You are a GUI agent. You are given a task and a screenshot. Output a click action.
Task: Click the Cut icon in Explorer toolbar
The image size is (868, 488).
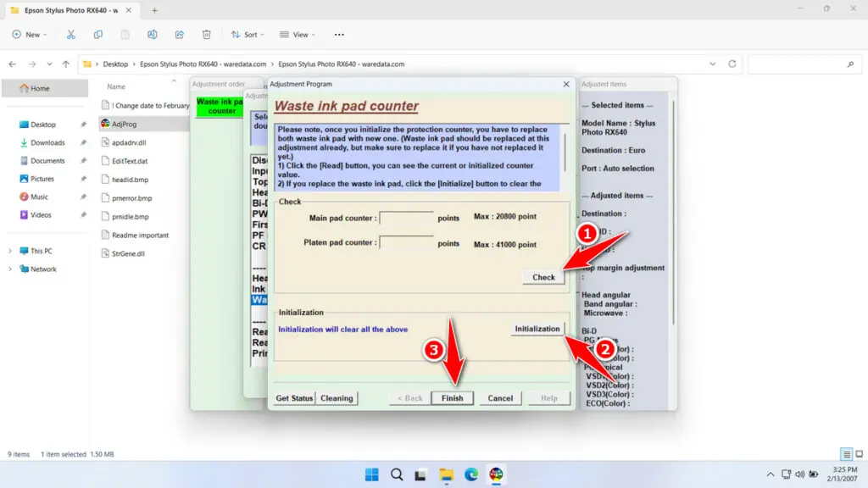(x=71, y=34)
